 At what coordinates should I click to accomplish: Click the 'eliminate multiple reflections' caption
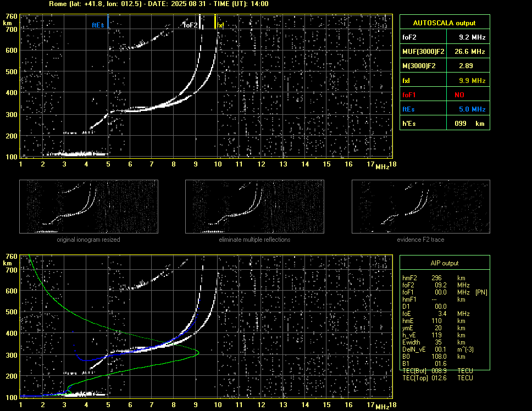coord(254,240)
